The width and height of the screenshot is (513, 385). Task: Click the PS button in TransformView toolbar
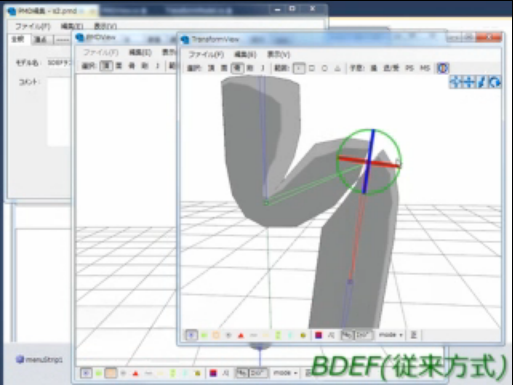pos(409,68)
